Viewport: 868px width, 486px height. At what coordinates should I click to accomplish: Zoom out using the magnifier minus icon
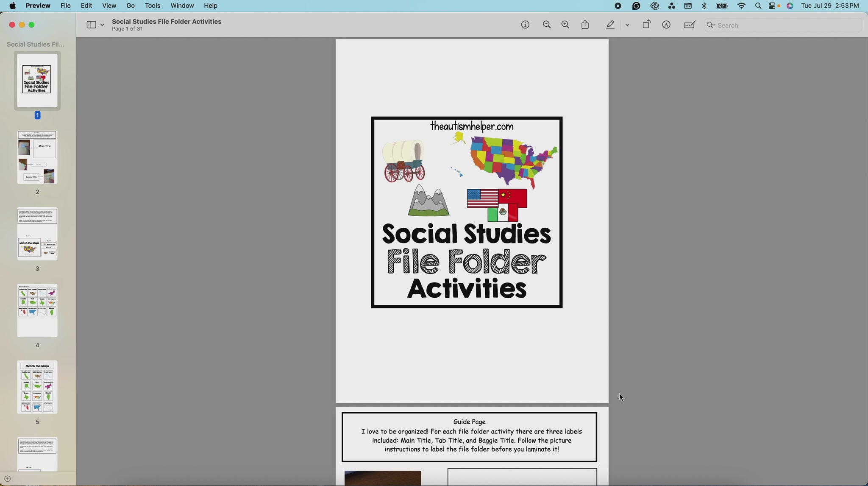pyautogui.click(x=547, y=25)
